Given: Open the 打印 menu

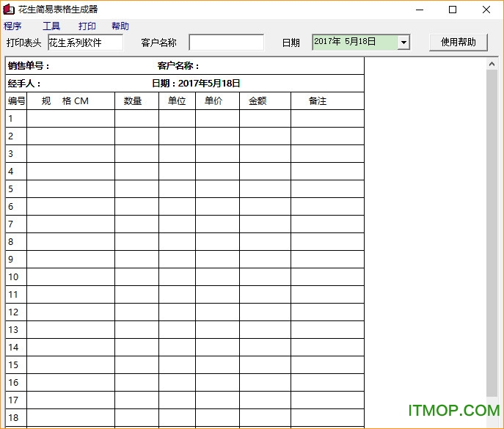Looking at the screenshot, I should click(87, 26).
